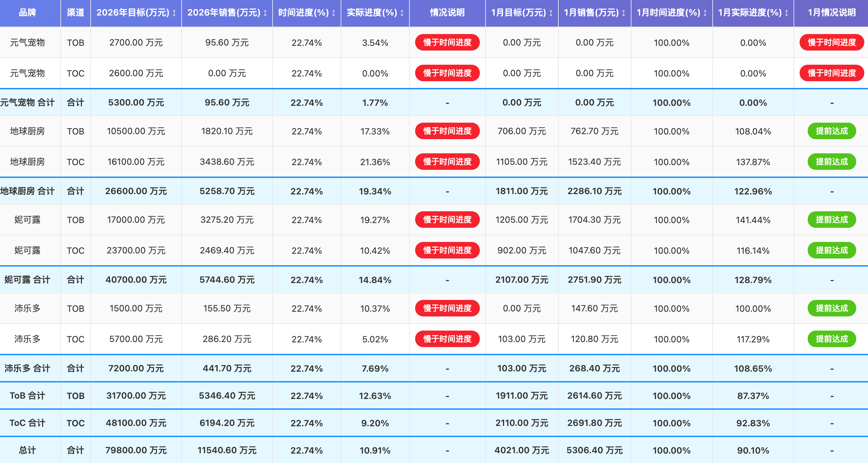Select the 情况说明 column header
The width and height of the screenshot is (868, 463).
tap(447, 13)
